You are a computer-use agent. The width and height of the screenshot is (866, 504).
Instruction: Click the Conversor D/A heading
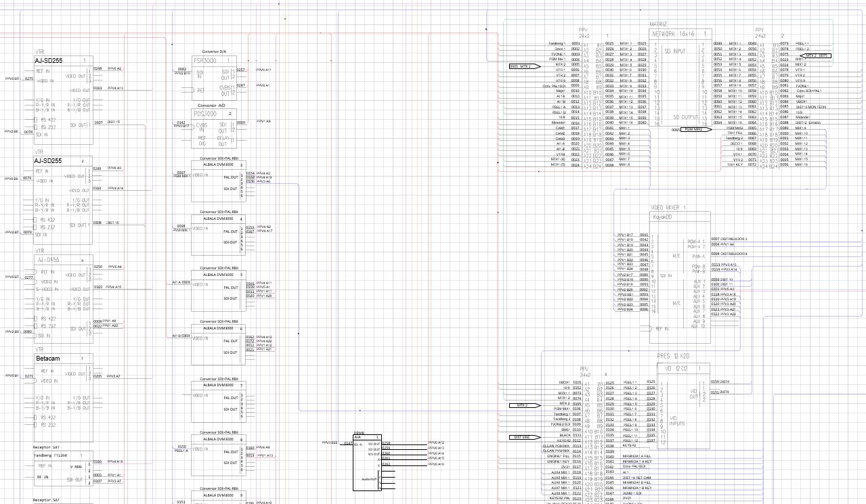click(x=213, y=51)
